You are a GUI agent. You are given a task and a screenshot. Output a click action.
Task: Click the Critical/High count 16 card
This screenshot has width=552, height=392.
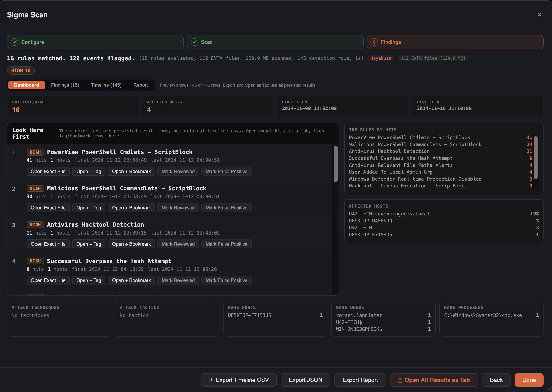tap(73, 107)
